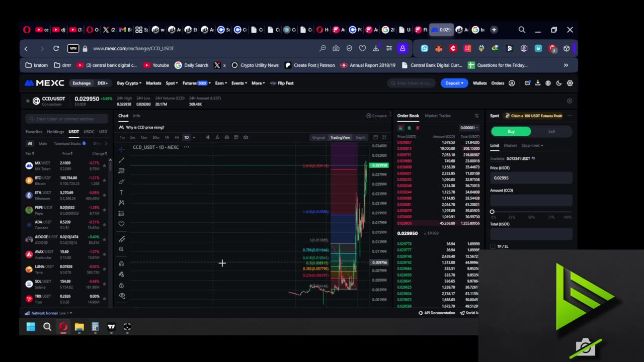The width and height of the screenshot is (644, 362).
Task: Select the Holdings tab
Action: pos(55,132)
